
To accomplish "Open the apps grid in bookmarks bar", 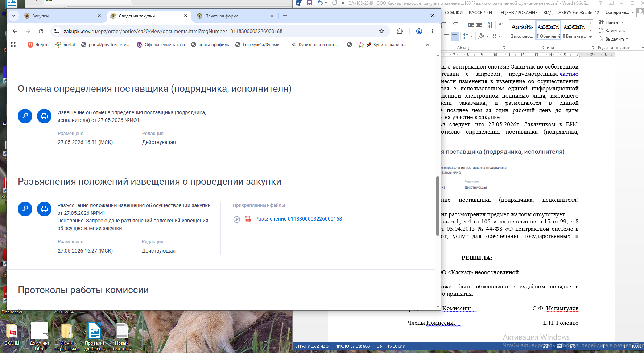I will tap(14, 45).
